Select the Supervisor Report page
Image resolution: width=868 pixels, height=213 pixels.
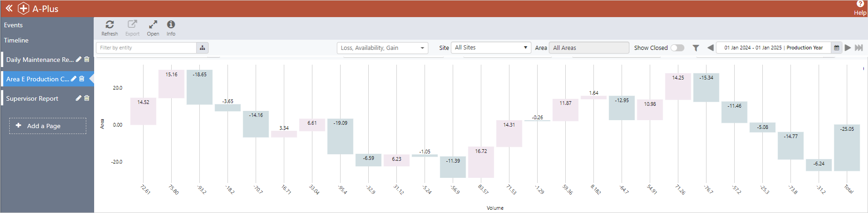(x=32, y=98)
